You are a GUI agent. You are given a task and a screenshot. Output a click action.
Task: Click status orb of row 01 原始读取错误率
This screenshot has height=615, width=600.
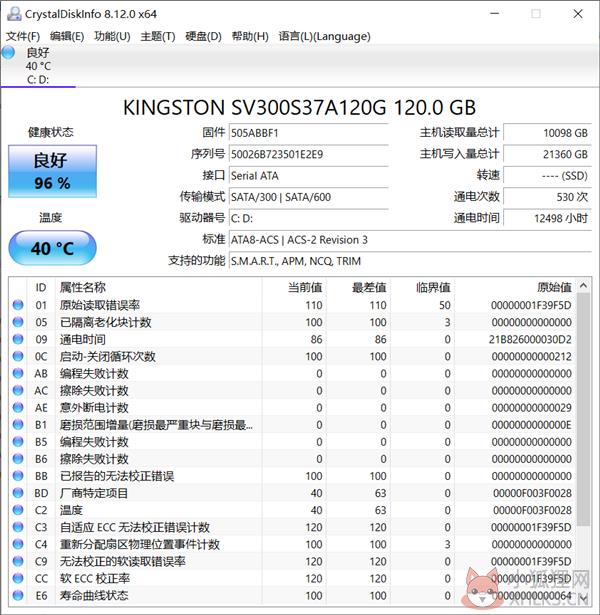click(x=18, y=305)
